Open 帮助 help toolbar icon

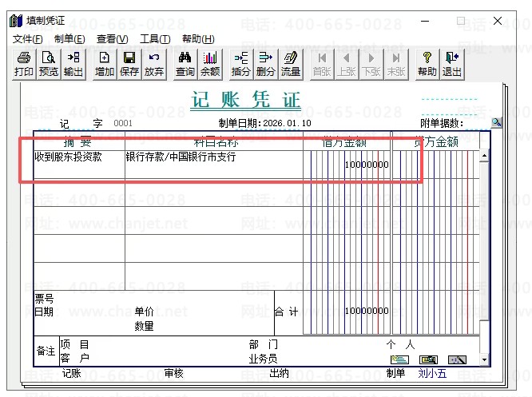(x=427, y=64)
